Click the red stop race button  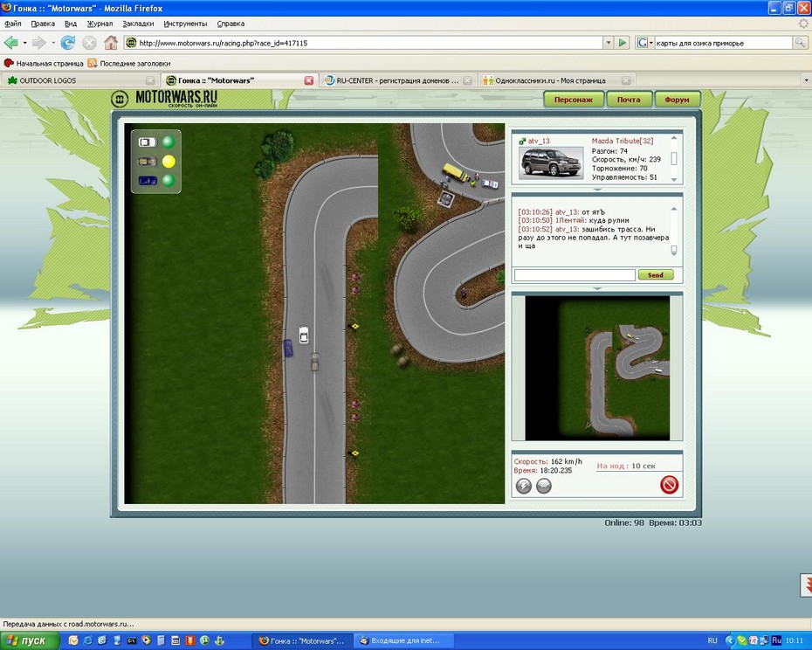point(669,485)
